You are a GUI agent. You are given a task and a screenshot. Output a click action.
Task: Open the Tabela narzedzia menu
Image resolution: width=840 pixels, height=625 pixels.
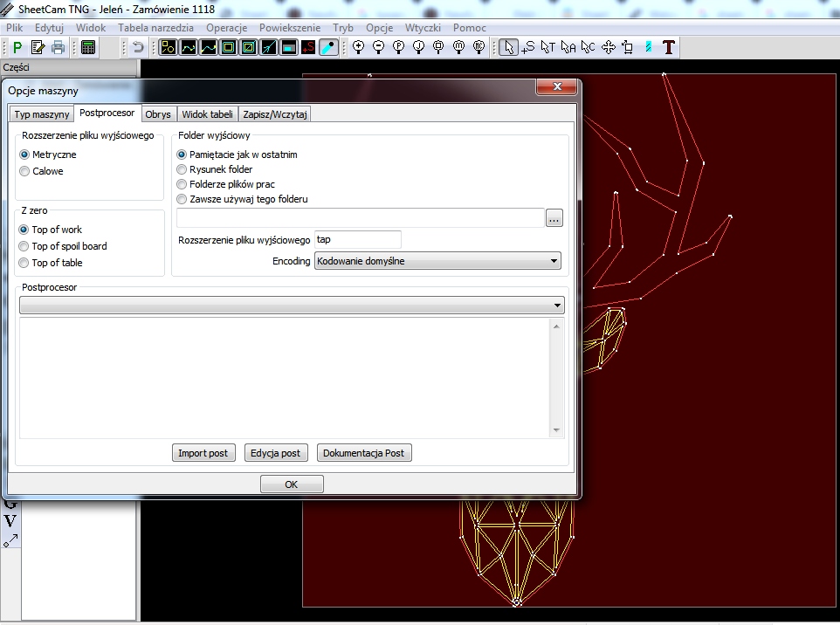click(156, 28)
